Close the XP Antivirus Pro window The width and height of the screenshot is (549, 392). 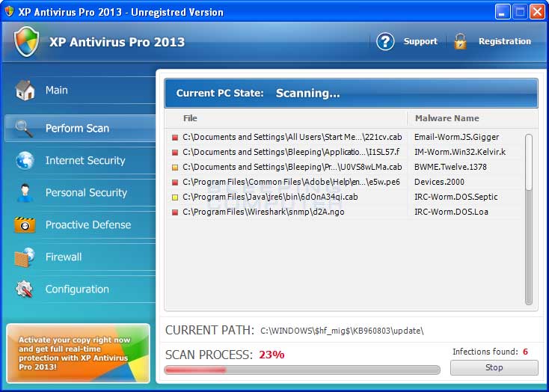537,12
